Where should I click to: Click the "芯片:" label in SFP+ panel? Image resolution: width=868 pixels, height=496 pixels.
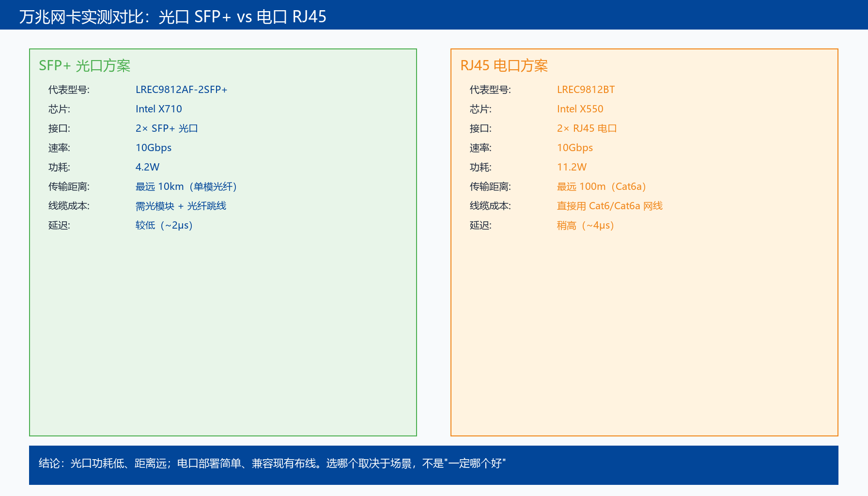(59, 109)
